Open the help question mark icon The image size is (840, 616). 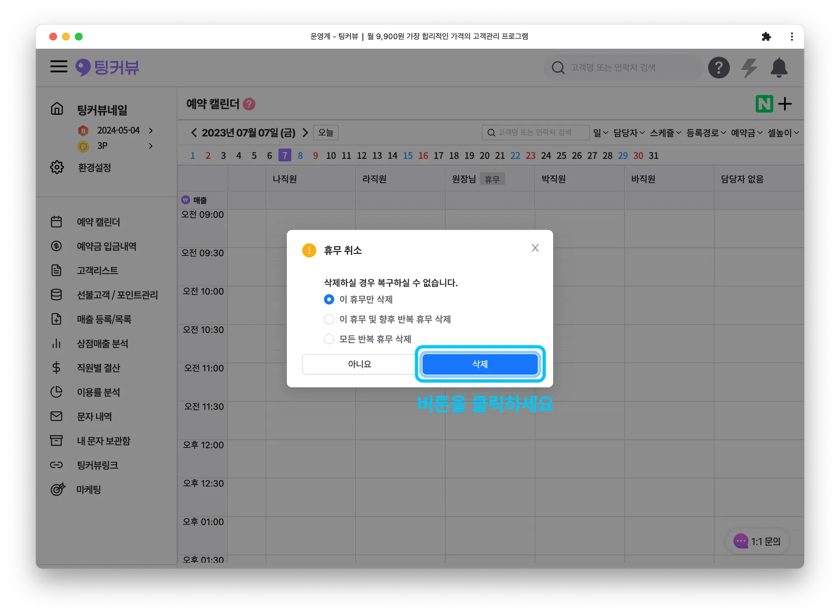click(x=719, y=68)
